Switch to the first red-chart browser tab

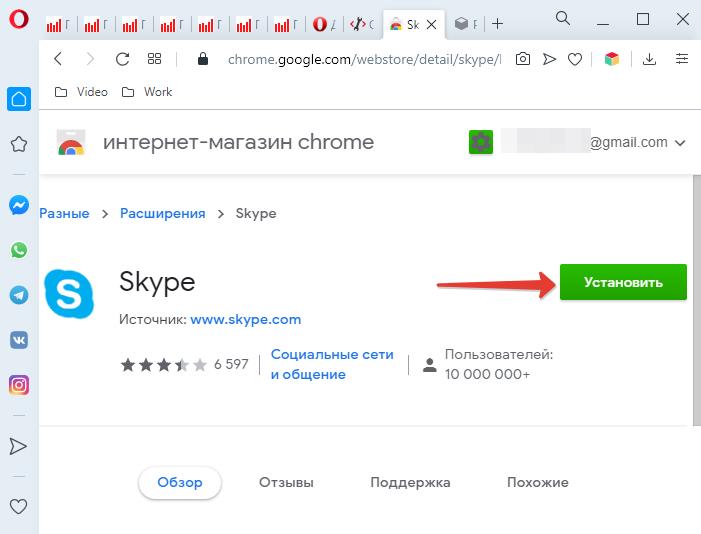(58, 25)
